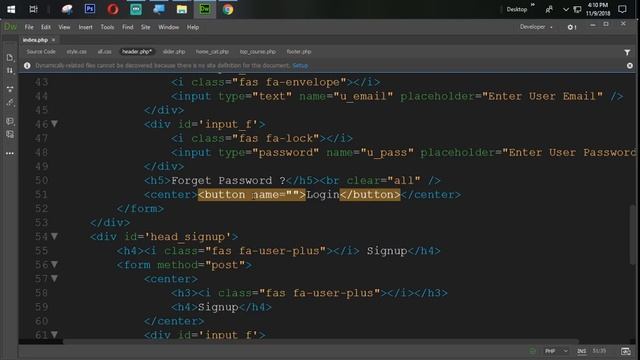Click the apply comment icon in sidebar

pos(10,121)
